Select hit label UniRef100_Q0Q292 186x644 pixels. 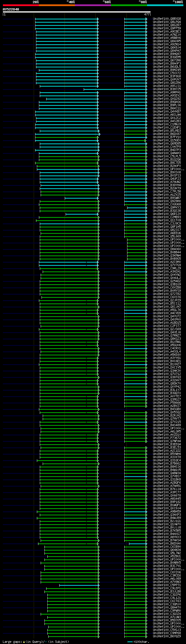coord(167,99)
